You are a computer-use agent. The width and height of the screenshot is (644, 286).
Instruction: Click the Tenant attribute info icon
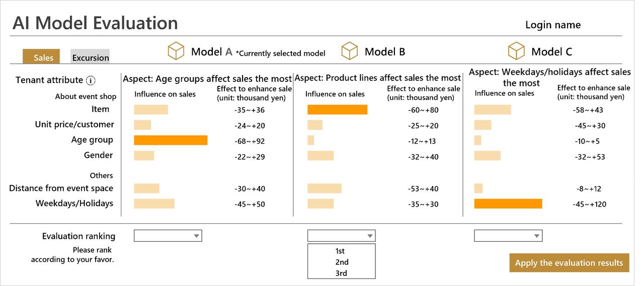click(91, 80)
